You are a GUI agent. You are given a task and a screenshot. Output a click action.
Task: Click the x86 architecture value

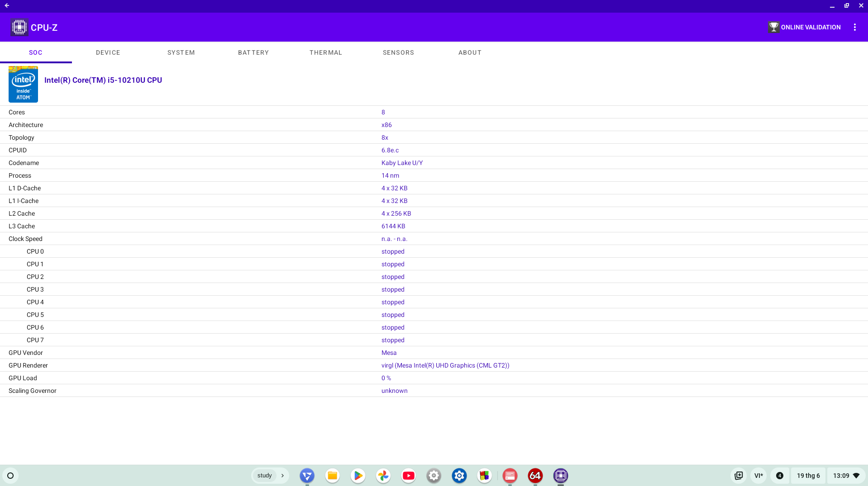click(x=386, y=125)
